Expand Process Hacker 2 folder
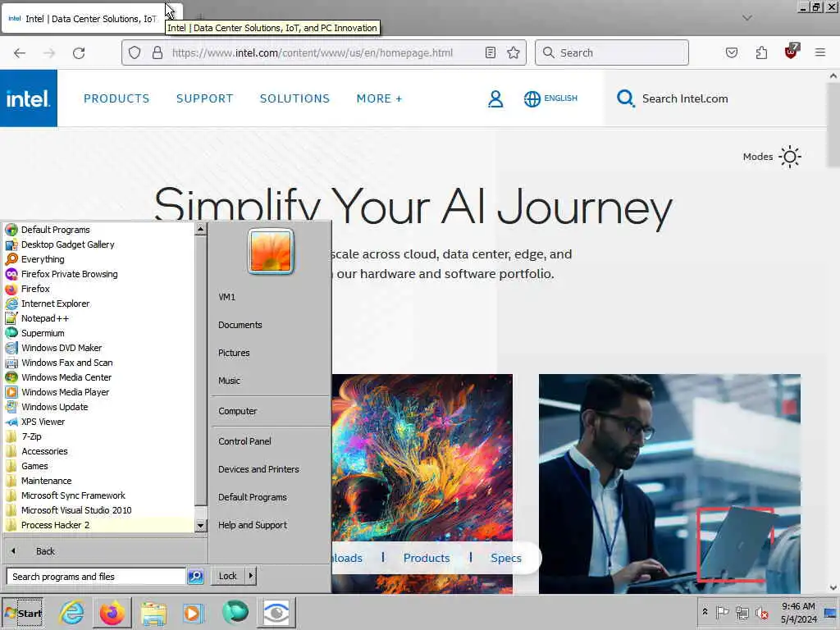This screenshot has width=840, height=630. (x=98, y=525)
